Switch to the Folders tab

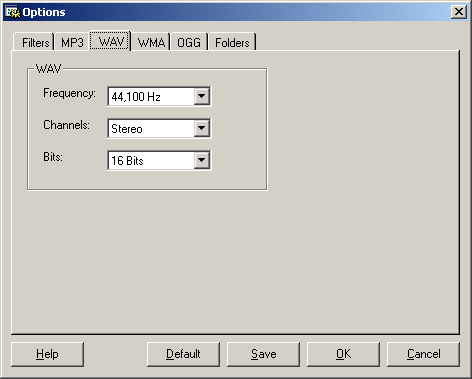(232, 42)
